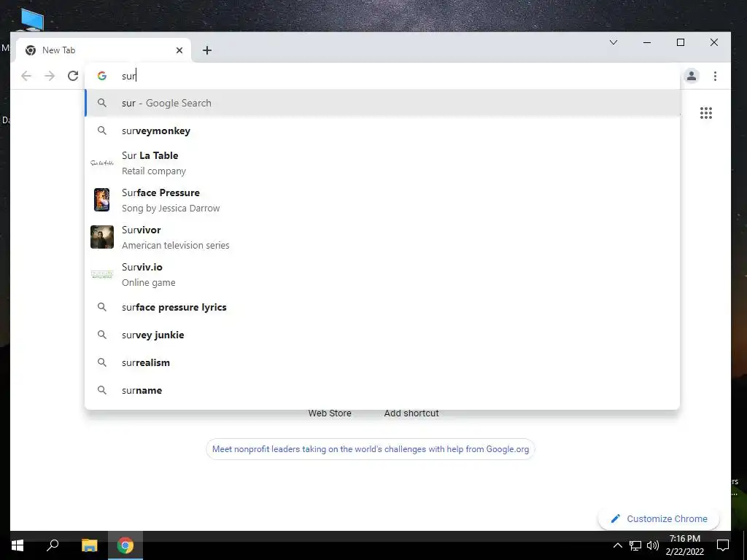Image resolution: width=747 pixels, height=560 pixels.
Task: Choose Sur La Table retail company suggestion
Action: 382,163
